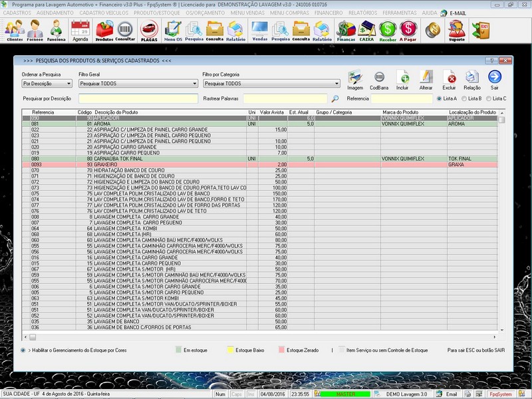Open the PRODUTO/ESTOQUE menu
The height and width of the screenshot is (399, 532).
[157, 13]
